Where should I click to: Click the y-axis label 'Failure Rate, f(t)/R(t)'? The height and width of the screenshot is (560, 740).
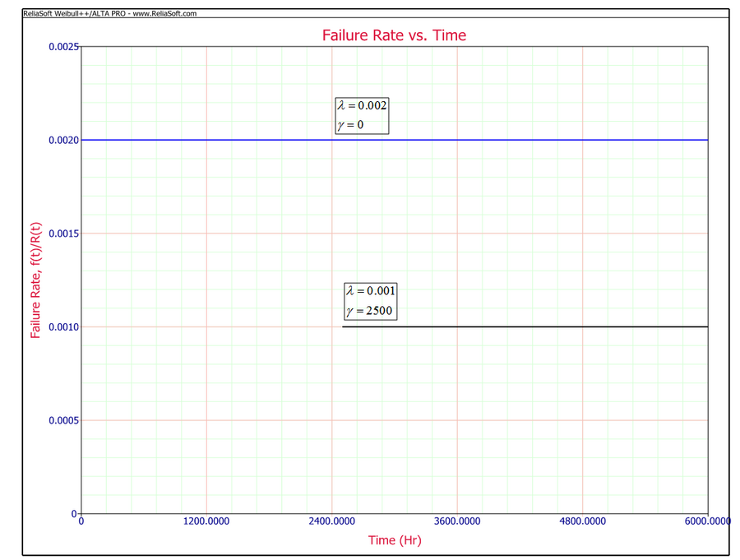point(36,280)
